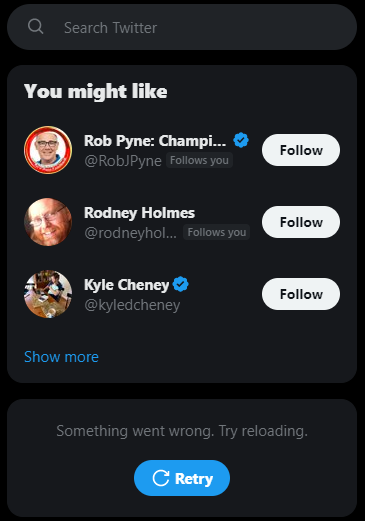The image size is (365, 521).
Task: Follow Rodney Holmes
Action: (x=301, y=222)
